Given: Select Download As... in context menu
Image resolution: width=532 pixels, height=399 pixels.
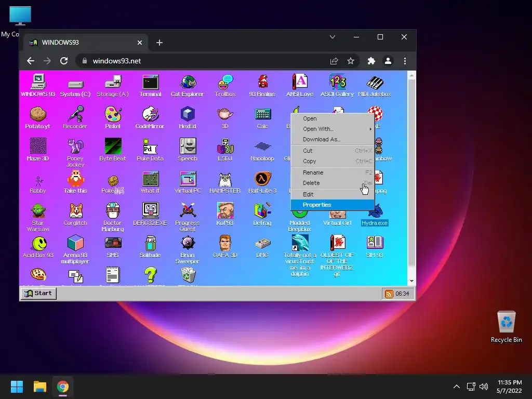Looking at the screenshot, I should click(332, 139).
